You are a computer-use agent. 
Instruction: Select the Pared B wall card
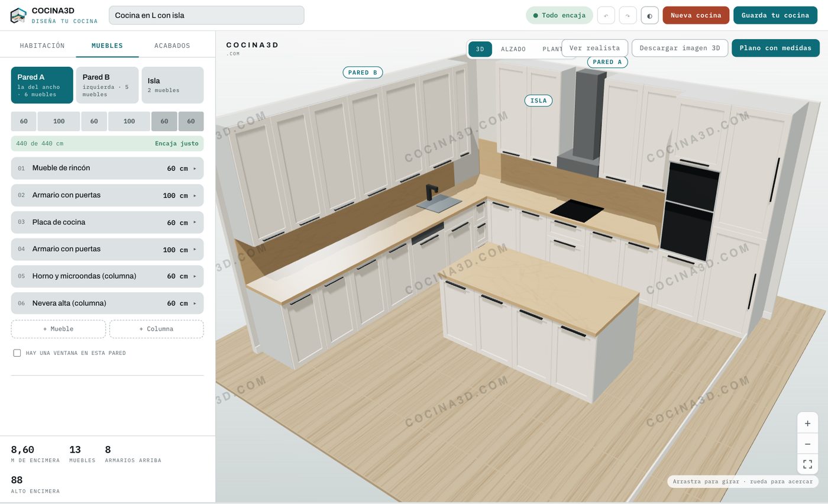pos(107,85)
